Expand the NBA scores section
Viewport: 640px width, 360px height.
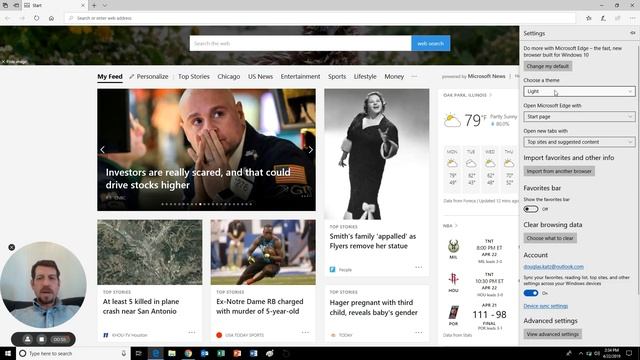click(x=450, y=226)
